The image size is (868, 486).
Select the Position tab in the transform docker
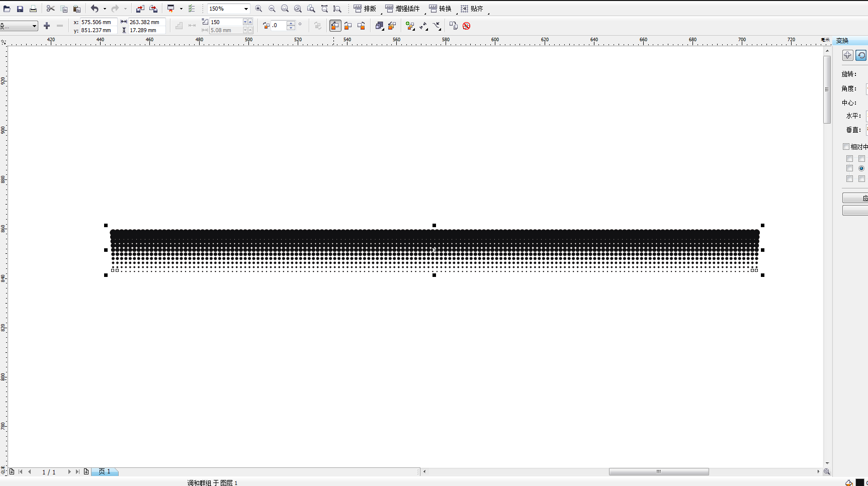click(x=848, y=55)
